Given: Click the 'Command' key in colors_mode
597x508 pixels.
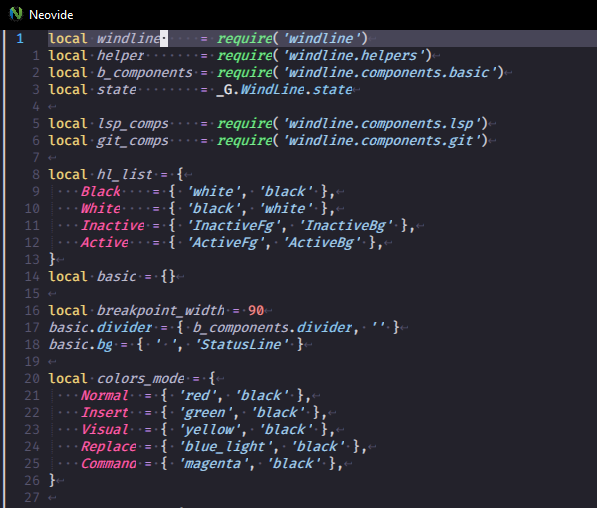Looking at the screenshot, I should coord(109,463).
